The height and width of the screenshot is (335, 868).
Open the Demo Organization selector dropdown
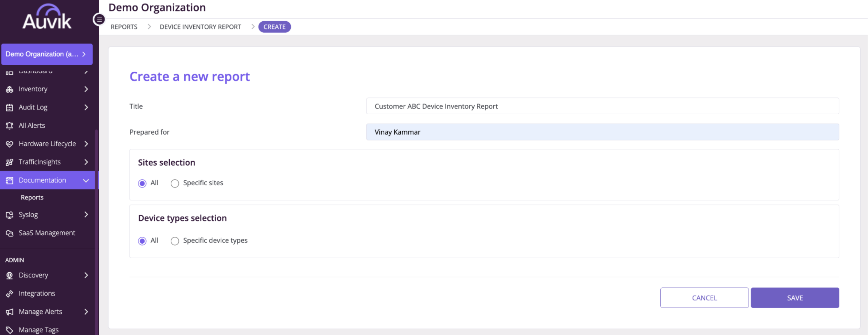[x=47, y=54]
